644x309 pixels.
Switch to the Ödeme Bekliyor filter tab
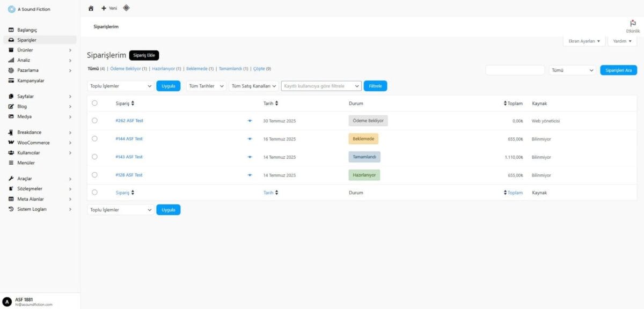(125, 69)
